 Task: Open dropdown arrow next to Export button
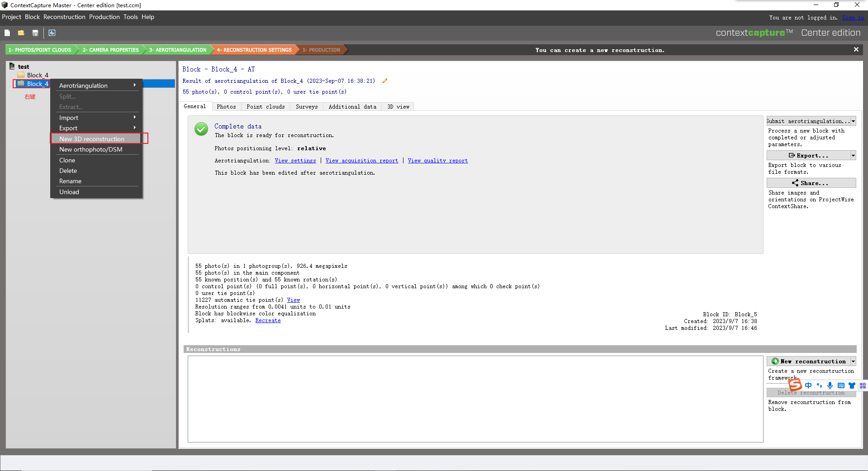tap(854, 155)
